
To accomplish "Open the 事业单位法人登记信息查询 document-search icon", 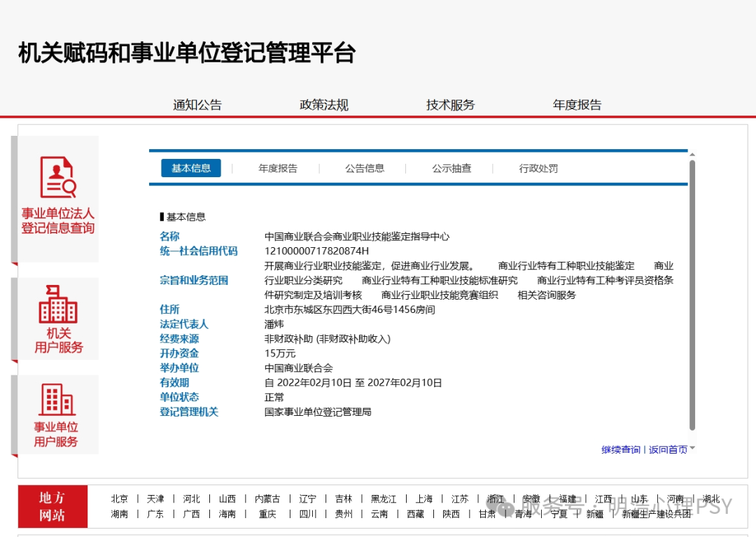I will (58, 177).
